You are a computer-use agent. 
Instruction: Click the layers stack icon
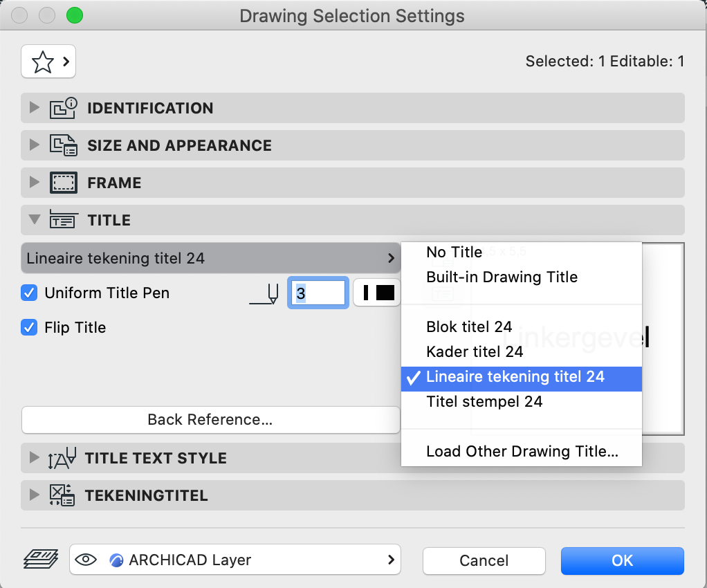click(x=41, y=559)
